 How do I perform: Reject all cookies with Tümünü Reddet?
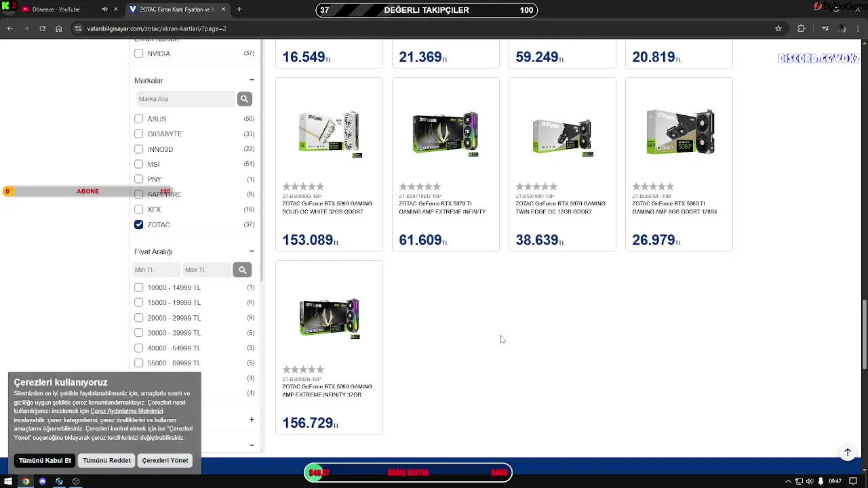tap(106, 460)
